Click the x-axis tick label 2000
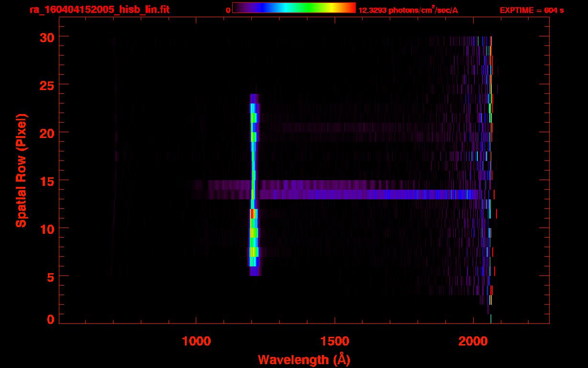The height and width of the screenshot is (368, 588). pos(473,341)
